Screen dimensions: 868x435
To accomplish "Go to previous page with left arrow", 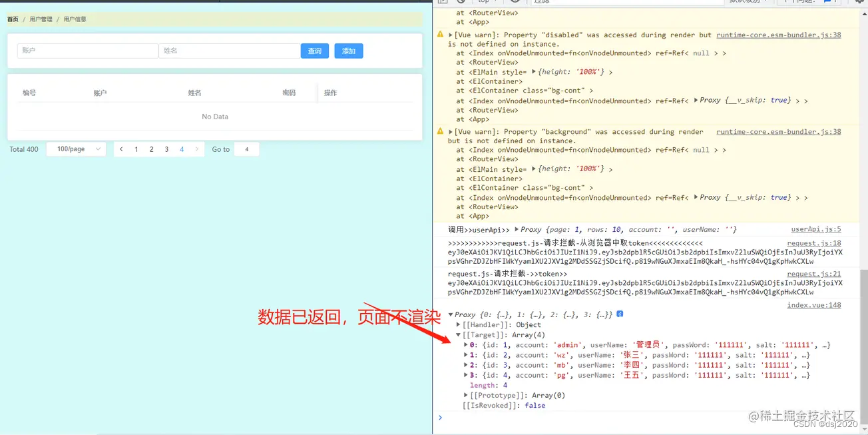I will [121, 149].
